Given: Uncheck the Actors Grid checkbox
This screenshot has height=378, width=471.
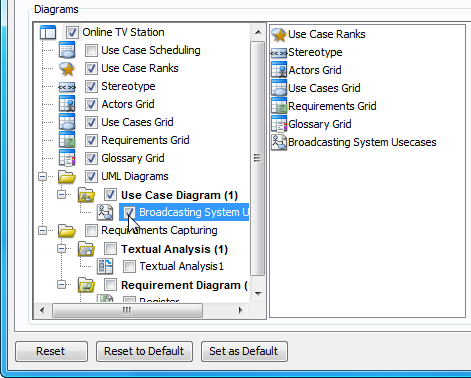Looking at the screenshot, I should [91, 104].
